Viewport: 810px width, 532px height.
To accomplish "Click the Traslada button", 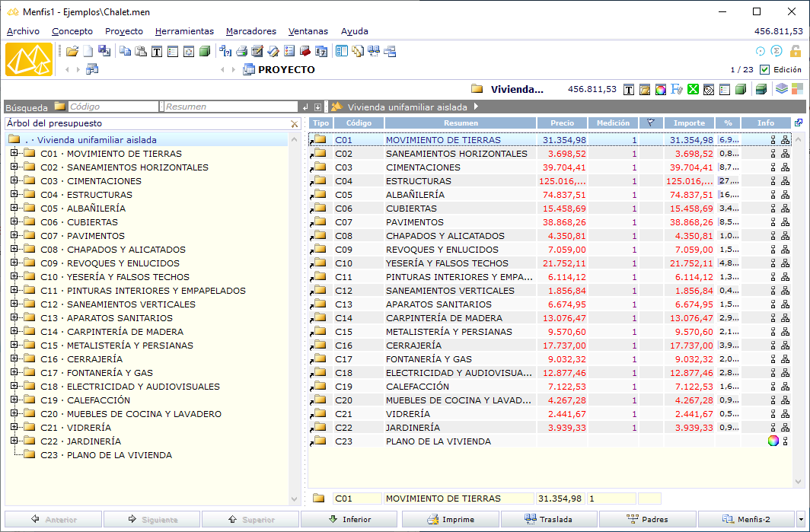I will pos(549,519).
